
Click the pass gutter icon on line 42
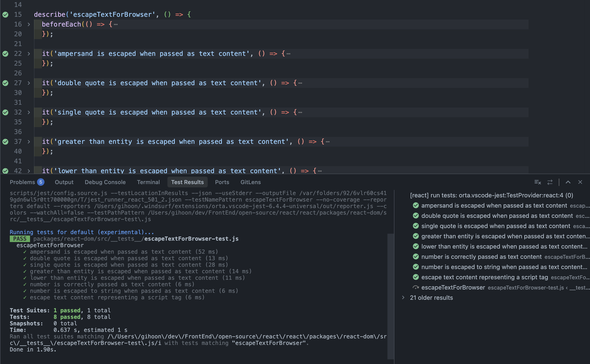[x=5, y=170]
